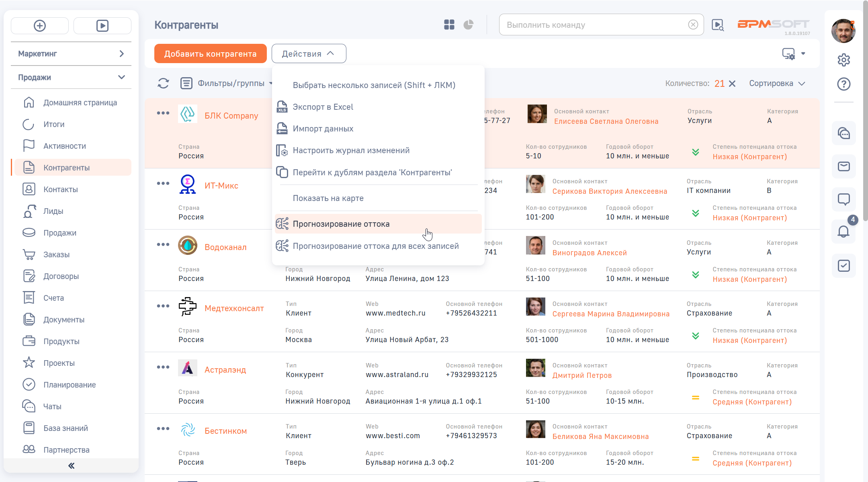This screenshot has height=482, width=868.
Task: Open the email envelope panel icon
Action: [x=844, y=166]
